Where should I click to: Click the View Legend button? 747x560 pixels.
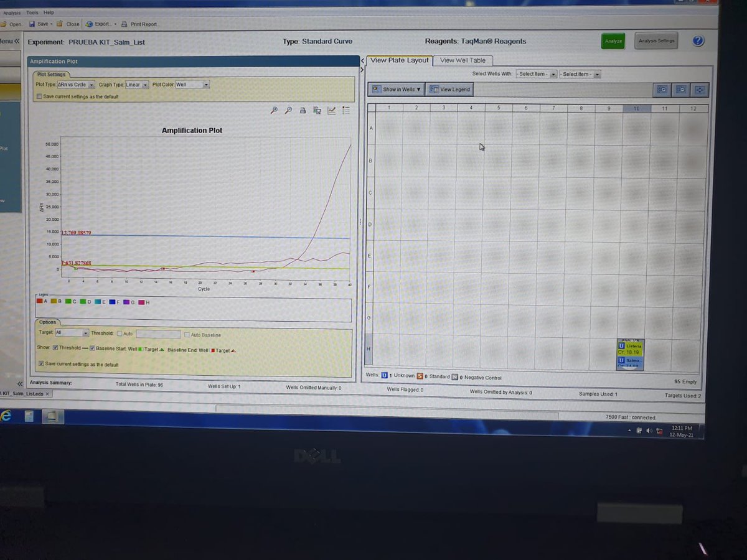[x=450, y=90]
